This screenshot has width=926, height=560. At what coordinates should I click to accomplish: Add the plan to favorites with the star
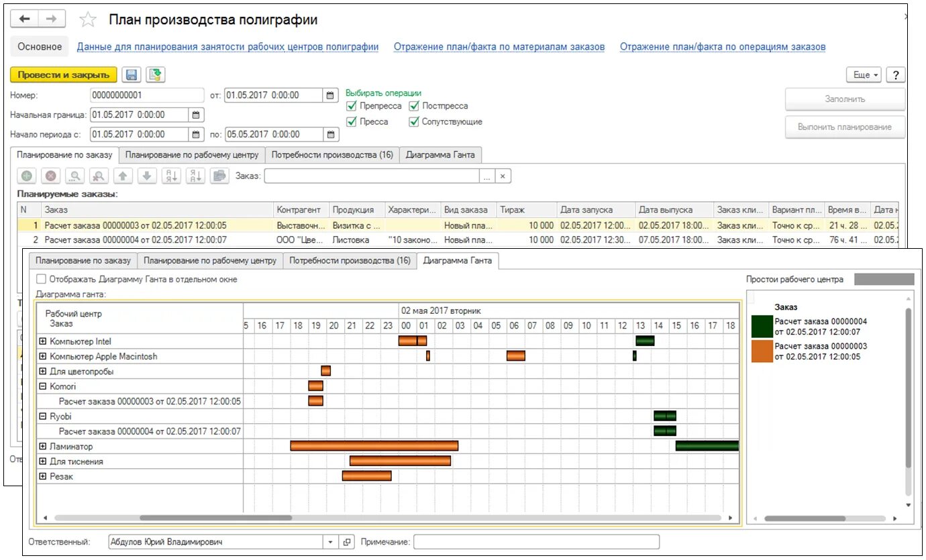[x=88, y=20]
